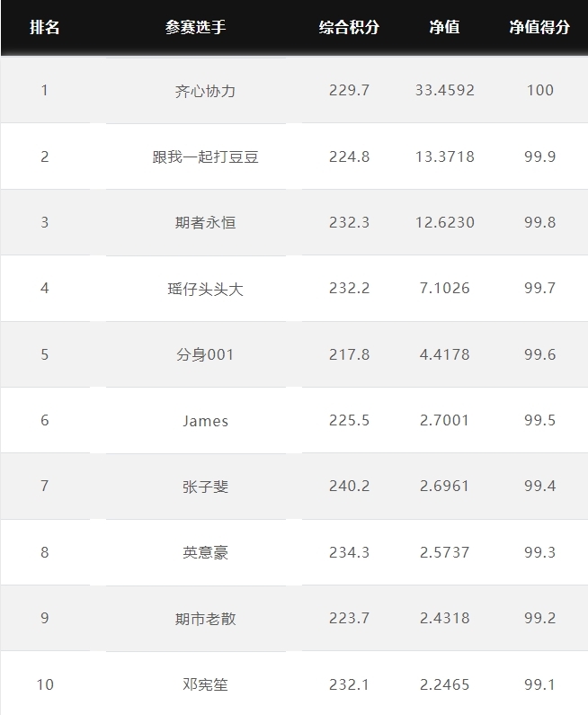Select player name 期者永恒
Viewport: 588px width, 715px height.
coord(205,222)
